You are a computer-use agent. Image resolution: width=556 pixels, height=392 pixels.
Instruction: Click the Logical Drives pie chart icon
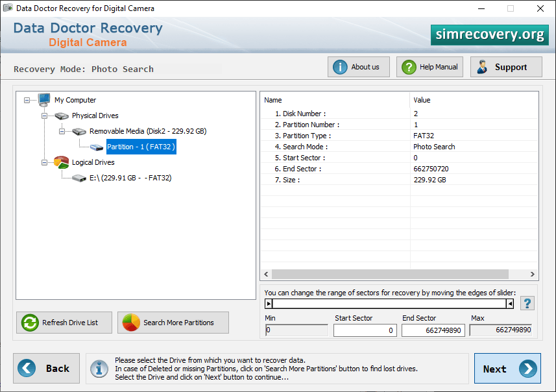point(62,162)
